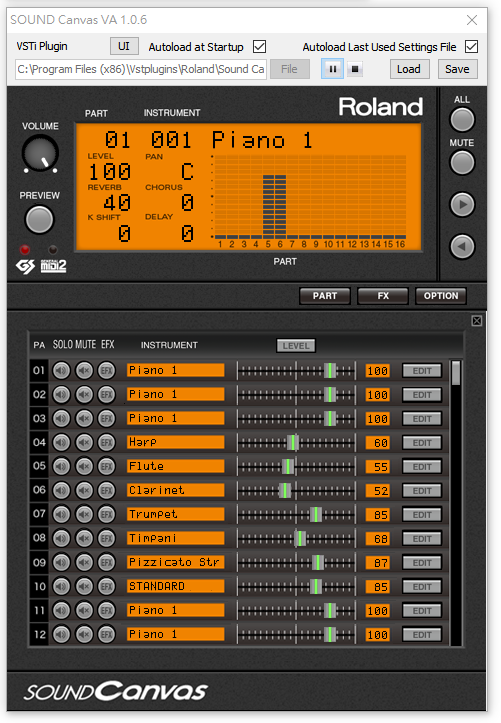The image size is (501, 723).
Task: Mute part 12 Piano 1
Action: coord(84,634)
